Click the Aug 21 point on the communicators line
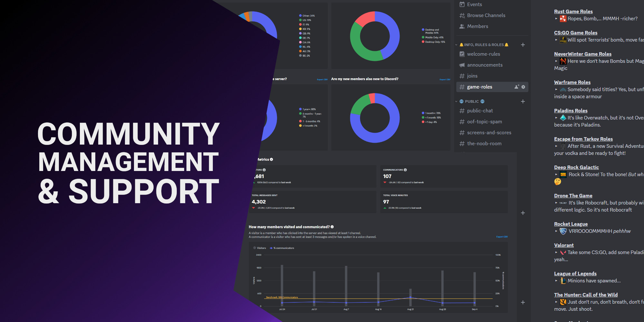Screen dimensions: 644x322 [x=410, y=298]
